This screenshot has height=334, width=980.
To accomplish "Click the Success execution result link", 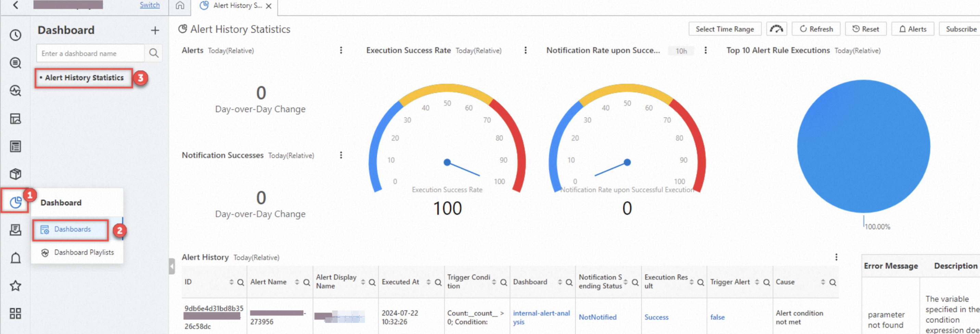I will click(656, 317).
